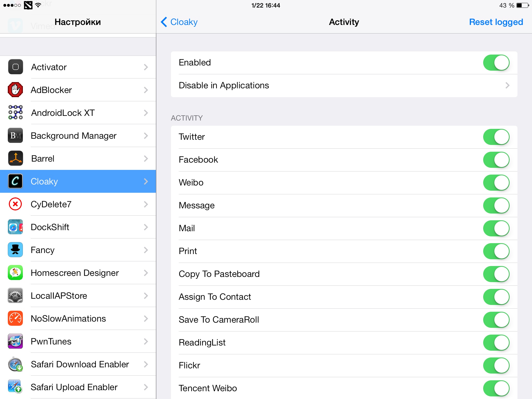Tap the ACTIVITY section header
Viewport: 532px width, 399px height.
point(187,118)
